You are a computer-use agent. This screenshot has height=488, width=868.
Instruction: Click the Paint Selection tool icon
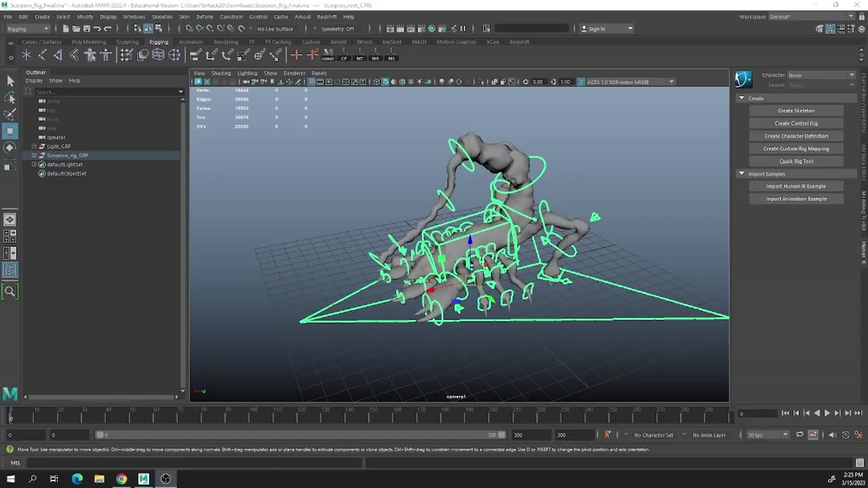[9, 114]
